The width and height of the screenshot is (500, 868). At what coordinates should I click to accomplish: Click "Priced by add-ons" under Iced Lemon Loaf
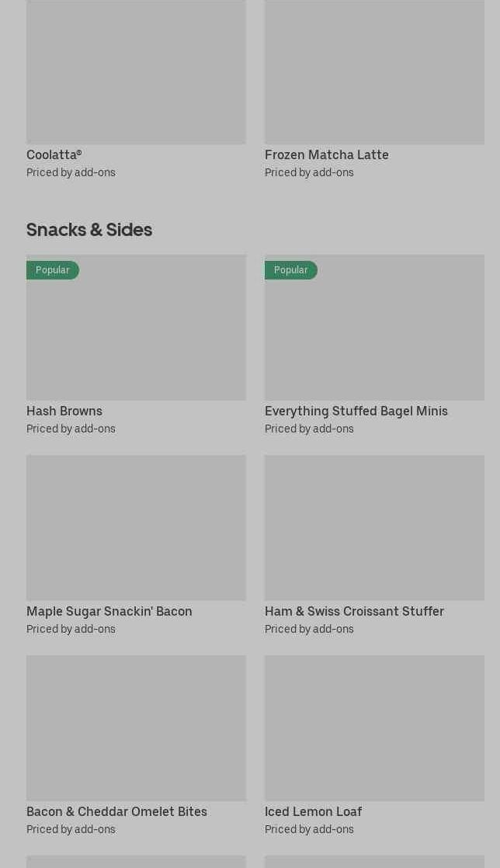pyautogui.click(x=309, y=829)
